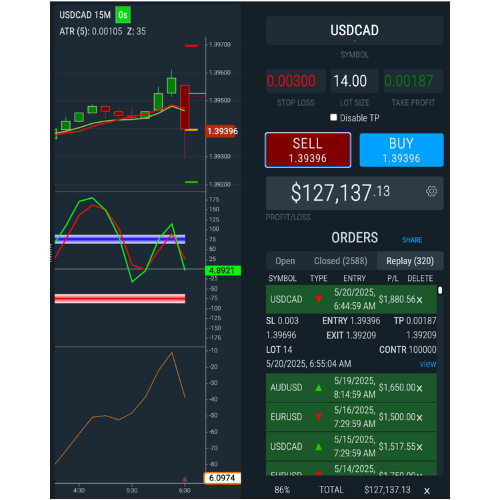Select the USDCAD 5/15/2025 order row
The width and height of the screenshot is (500, 500).
coord(351,447)
